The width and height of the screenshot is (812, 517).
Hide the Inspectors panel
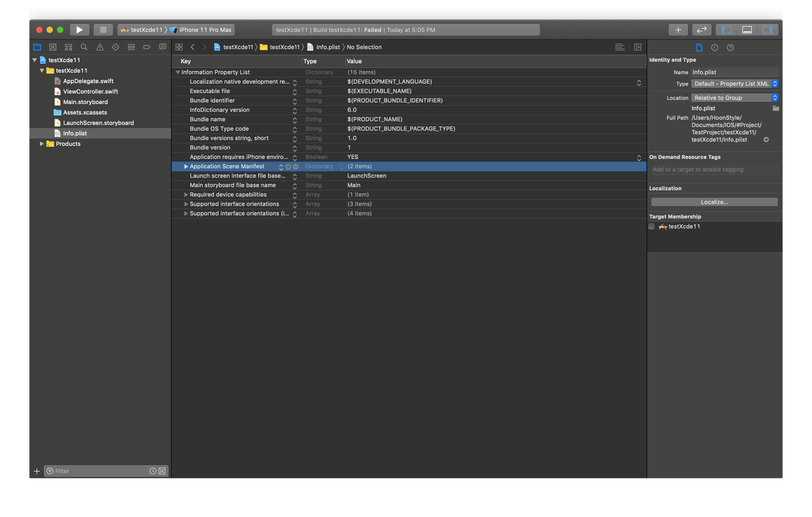pos(768,30)
